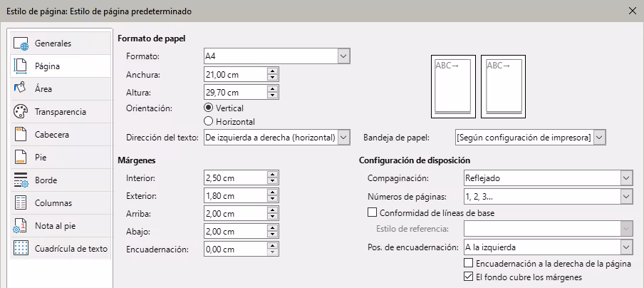Click the Generales tab icon

(x=20, y=43)
